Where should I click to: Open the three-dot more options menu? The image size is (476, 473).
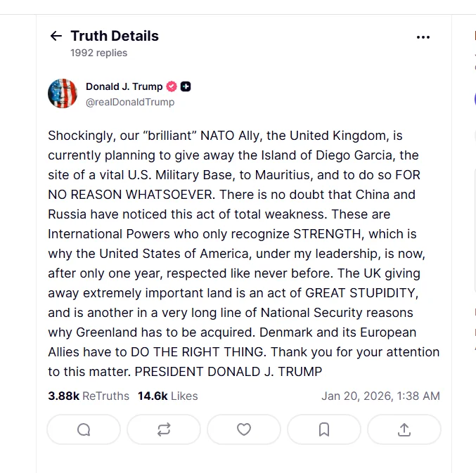click(423, 37)
